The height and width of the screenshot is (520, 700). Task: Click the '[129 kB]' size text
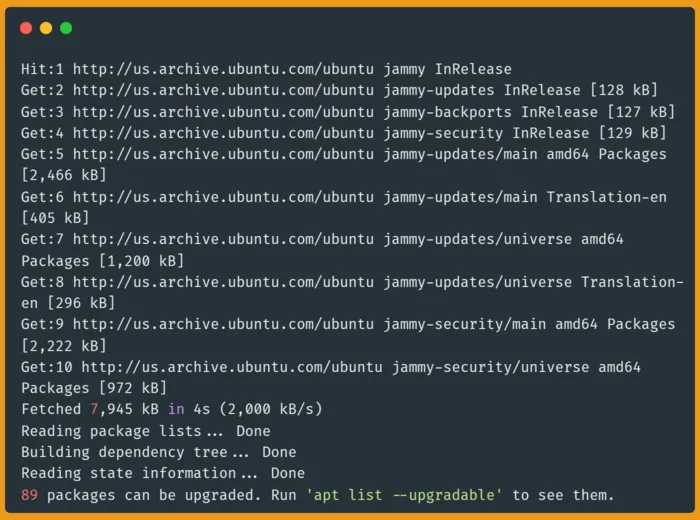pos(632,133)
